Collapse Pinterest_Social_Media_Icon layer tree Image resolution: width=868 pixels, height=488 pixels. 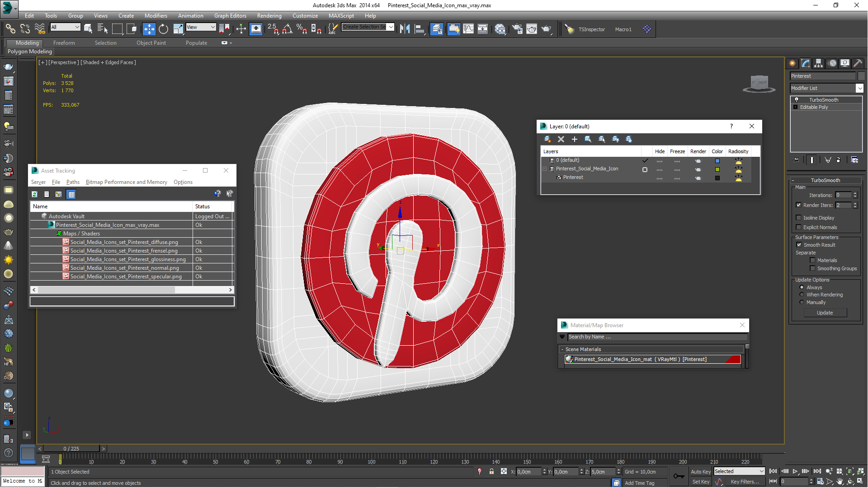(544, 169)
